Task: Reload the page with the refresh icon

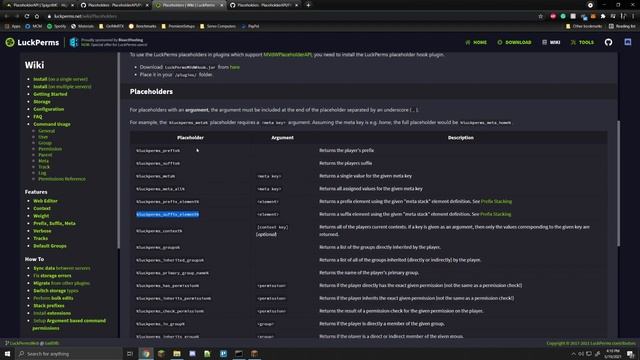Action: [27, 16]
